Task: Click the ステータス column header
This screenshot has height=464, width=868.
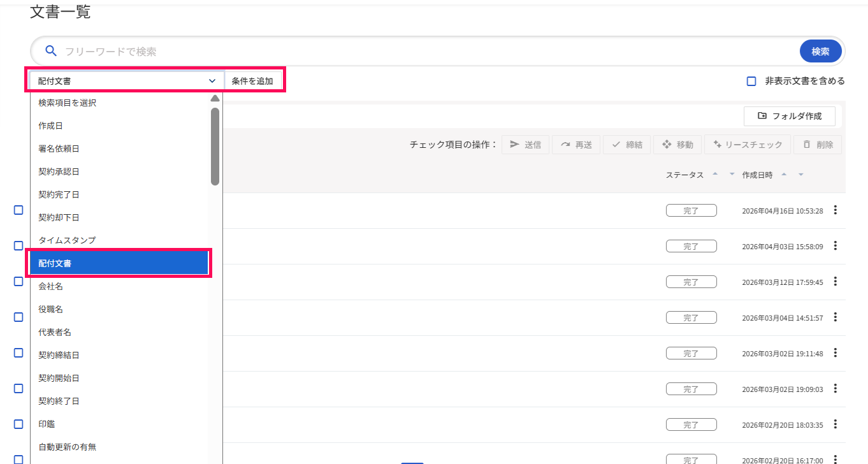Action: (684, 175)
